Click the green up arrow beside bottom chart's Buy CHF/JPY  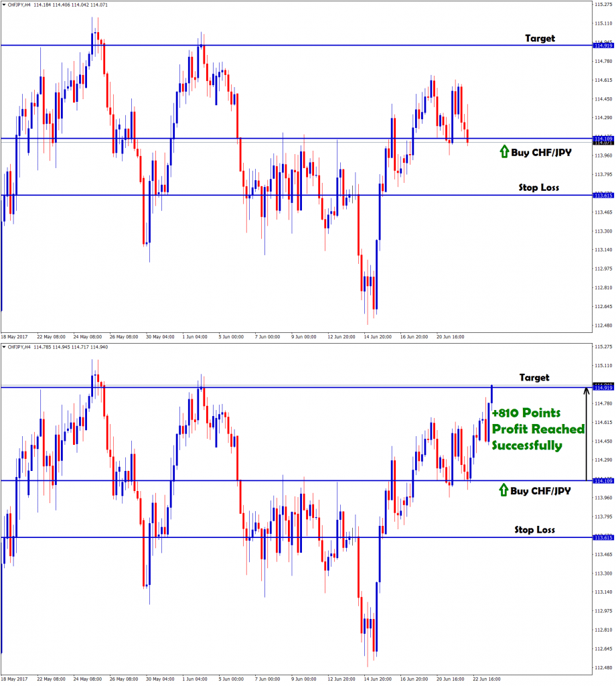pos(504,490)
